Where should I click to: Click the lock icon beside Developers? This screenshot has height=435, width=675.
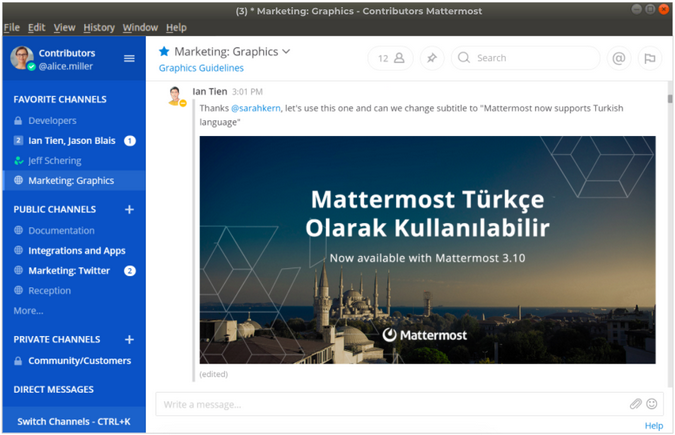pyautogui.click(x=18, y=121)
